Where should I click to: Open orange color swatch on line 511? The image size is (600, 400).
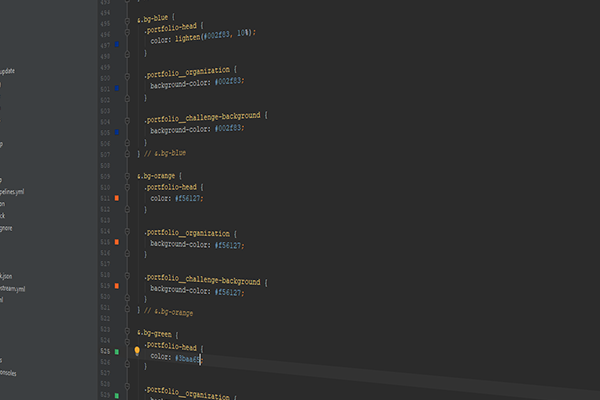pyautogui.click(x=117, y=198)
